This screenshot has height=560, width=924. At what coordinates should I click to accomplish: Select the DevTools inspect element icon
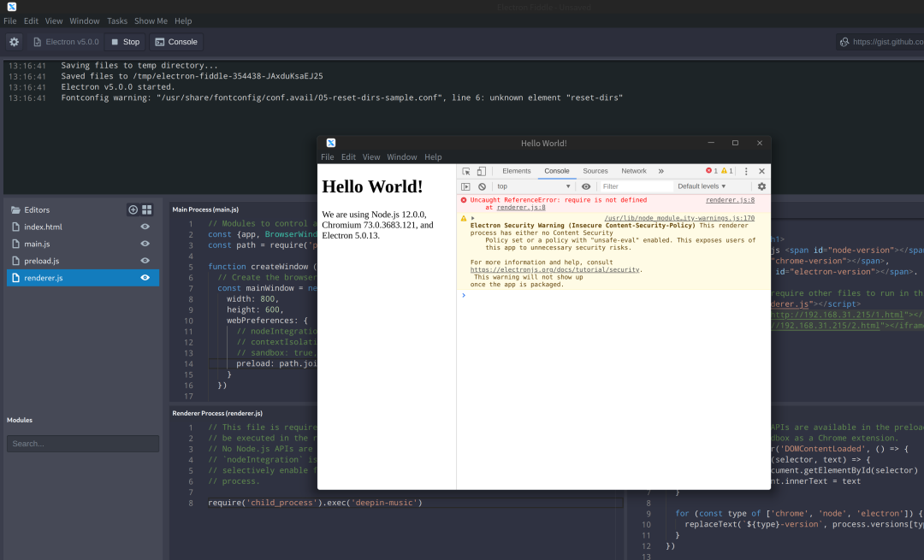466,171
